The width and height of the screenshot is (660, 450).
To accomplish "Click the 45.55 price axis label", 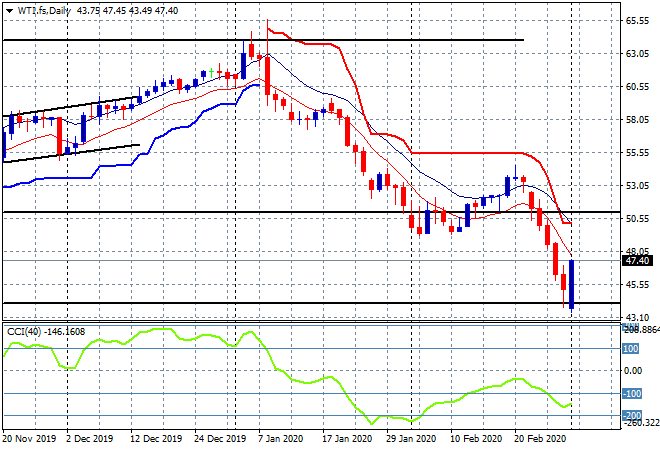I will click(637, 285).
